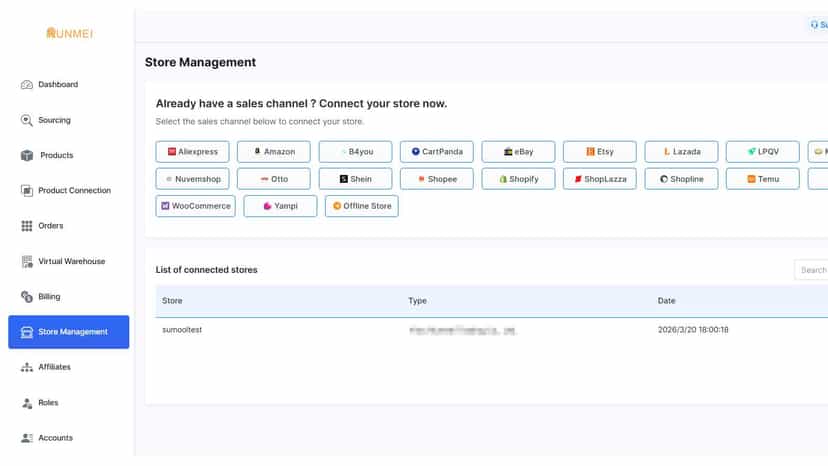Click the Products box icon
This screenshot has height=466, width=828.
click(x=26, y=155)
